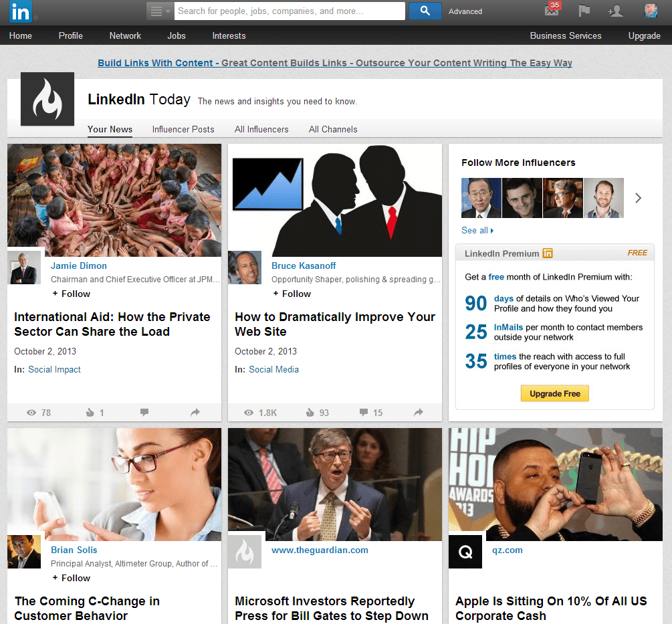This screenshot has height=624, width=672.
Task: Click comment icon on Bruce Kasanoff article
Action: pyautogui.click(x=364, y=413)
